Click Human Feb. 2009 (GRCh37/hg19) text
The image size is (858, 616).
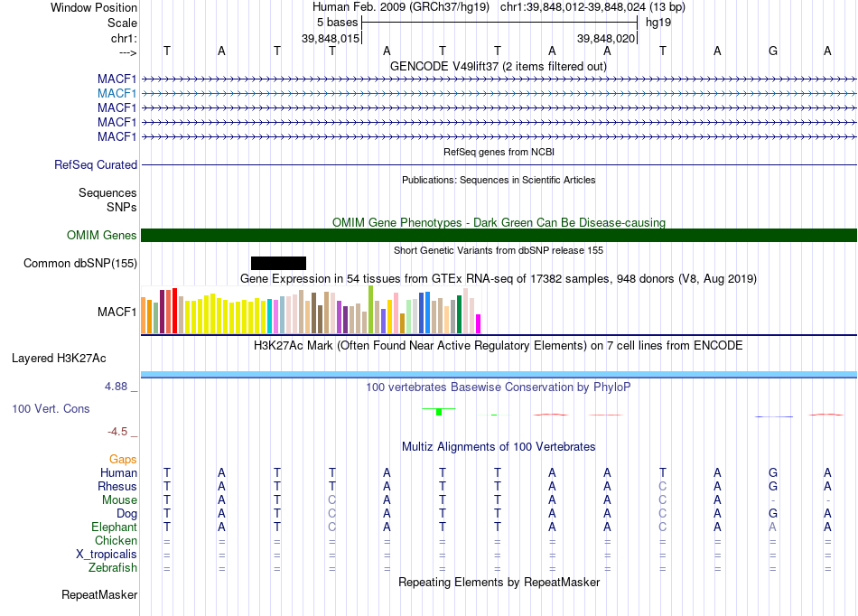(x=403, y=7)
